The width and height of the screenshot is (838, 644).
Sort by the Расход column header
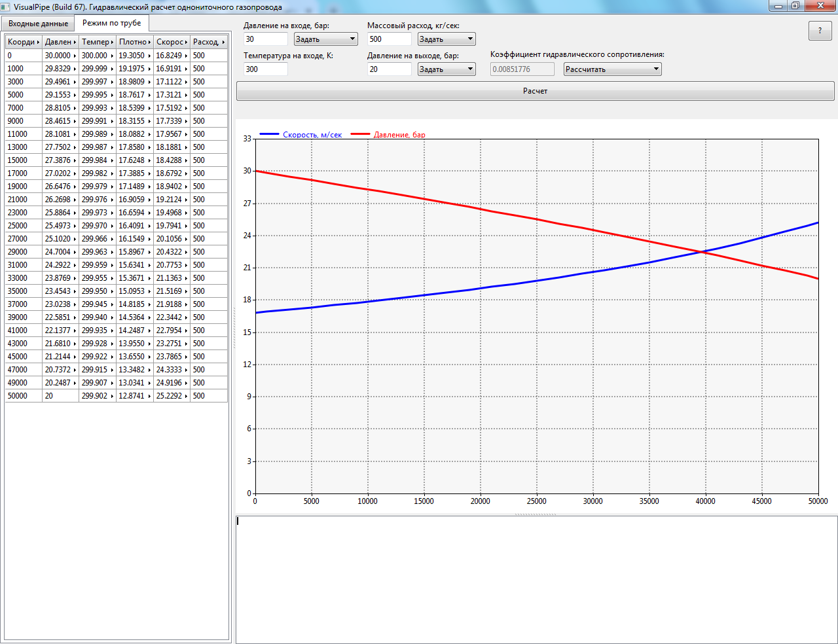pos(209,42)
